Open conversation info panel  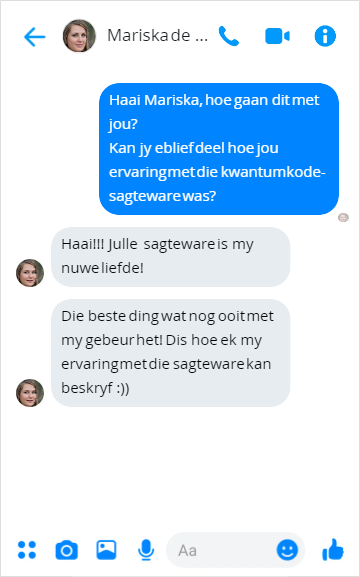tap(325, 36)
